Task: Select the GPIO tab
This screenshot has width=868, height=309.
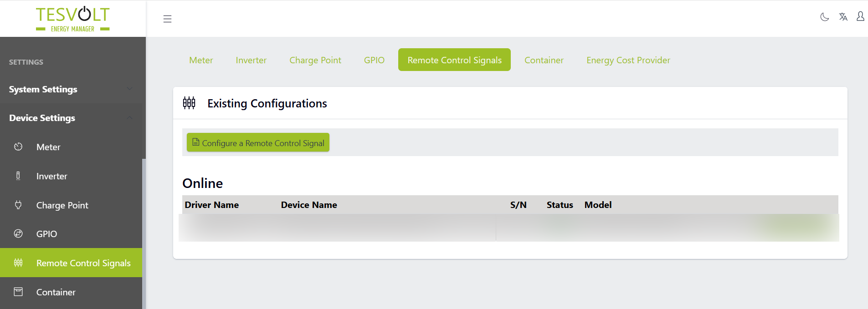Action: (374, 60)
